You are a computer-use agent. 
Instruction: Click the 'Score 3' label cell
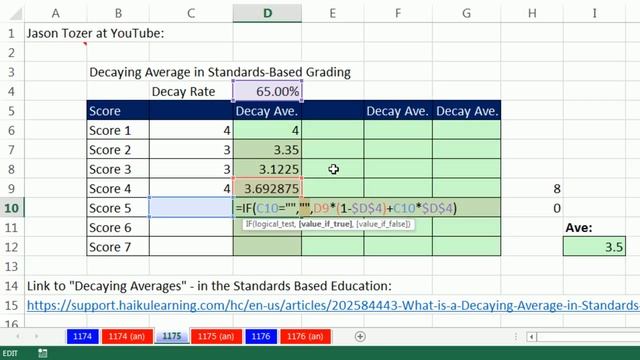tap(118, 169)
